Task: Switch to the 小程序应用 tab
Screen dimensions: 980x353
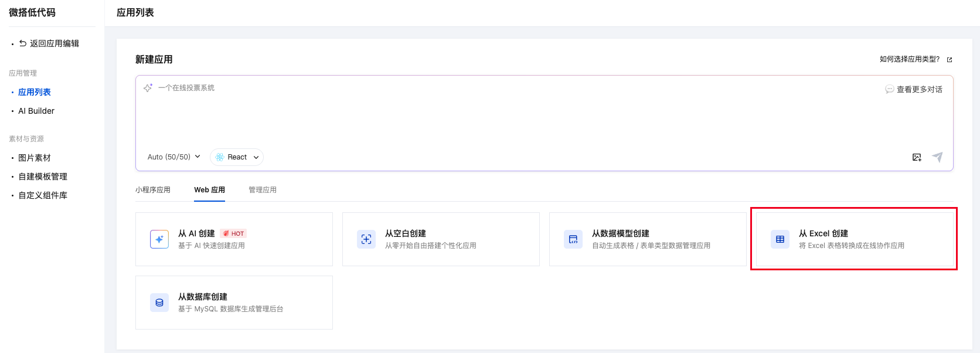Action: pyautogui.click(x=153, y=190)
